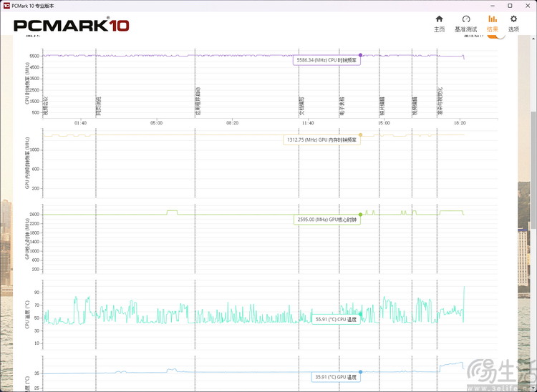
Task: Click the 05:00 time axis label
Action: 157,123
